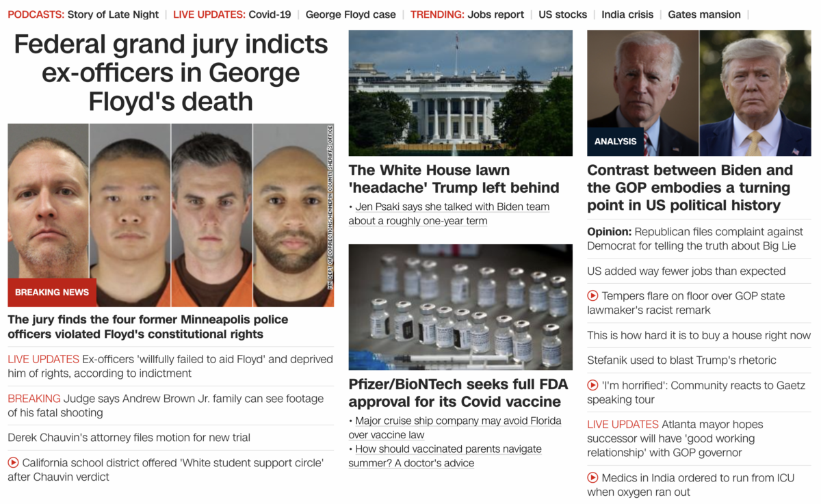Open the four ex-officers mugshot image

tap(170, 215)
